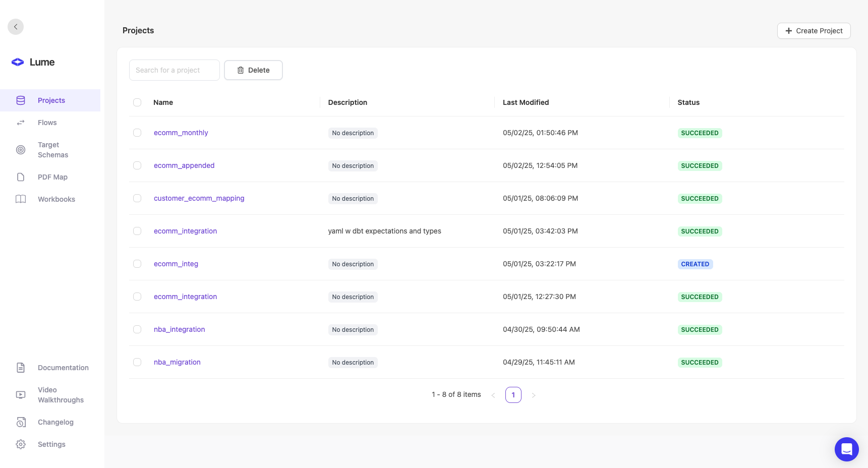
Task: Open Target Schemas in the sidebar
Action: (50, 150)
